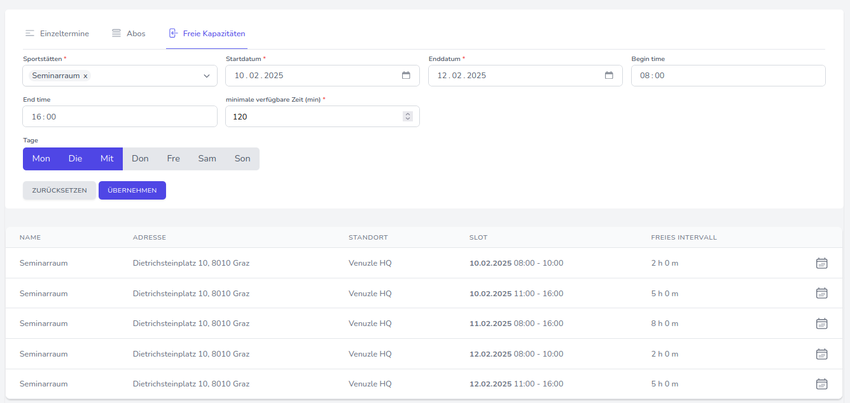
Task: Adjust minimale verfügbare Zeit stepper arrows
Action: click(x=407, y=117)
